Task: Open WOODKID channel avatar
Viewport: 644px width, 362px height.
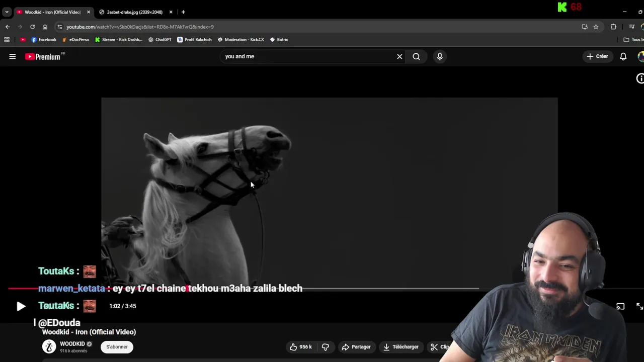Action: [49, 347]
